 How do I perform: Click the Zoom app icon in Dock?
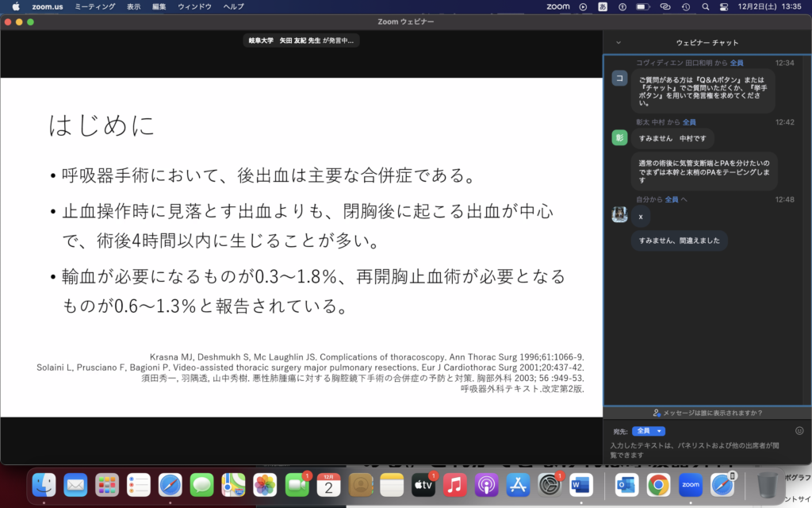(690, 483)
